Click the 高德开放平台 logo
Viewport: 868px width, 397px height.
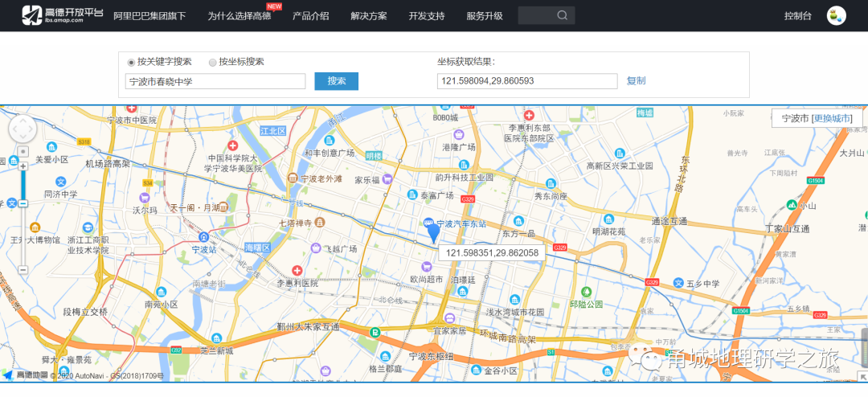[62, 15]
